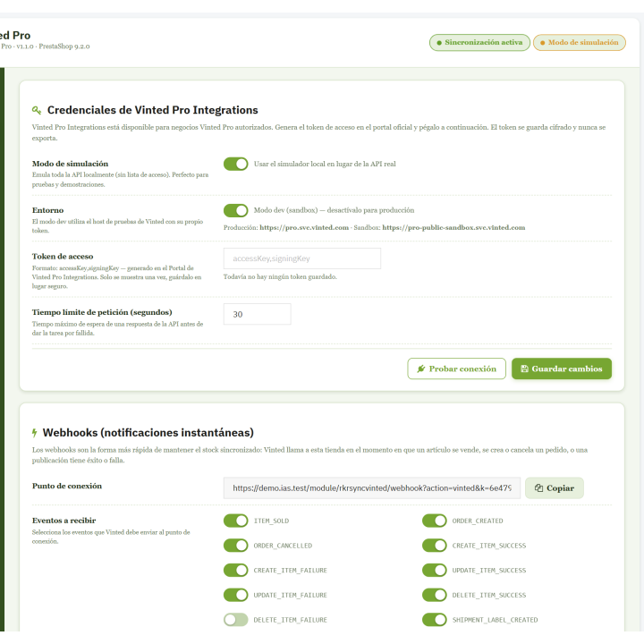Click the sandbox URL pro-public-sandbox.svc.vinted.com
644x644 pixels.
coord(453,227)
